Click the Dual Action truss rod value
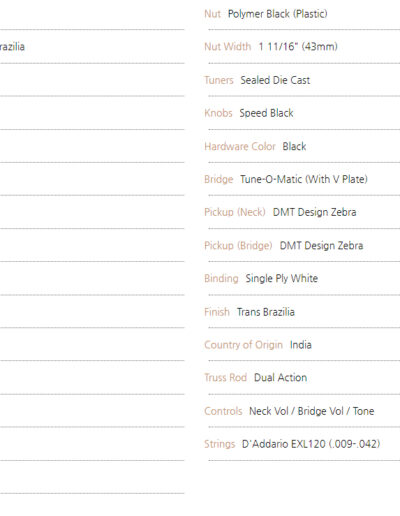 click(280, 378)
